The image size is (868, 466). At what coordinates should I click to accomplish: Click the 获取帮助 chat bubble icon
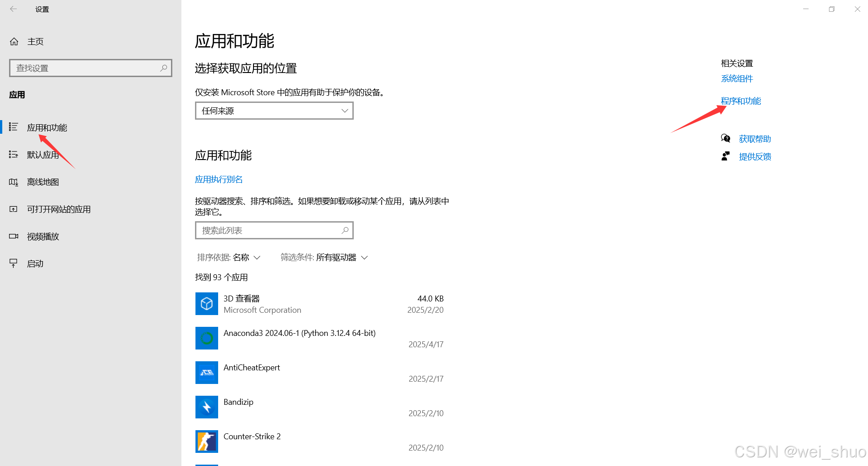(726, 138)
